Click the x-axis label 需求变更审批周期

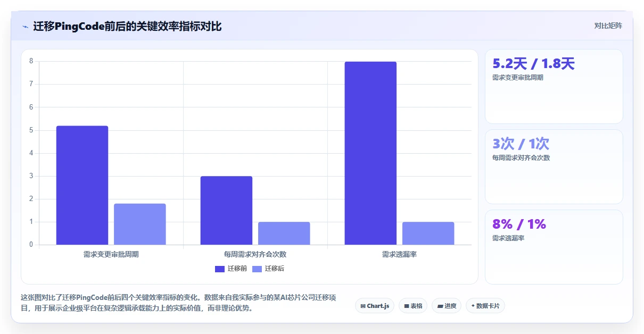point(111,255)
